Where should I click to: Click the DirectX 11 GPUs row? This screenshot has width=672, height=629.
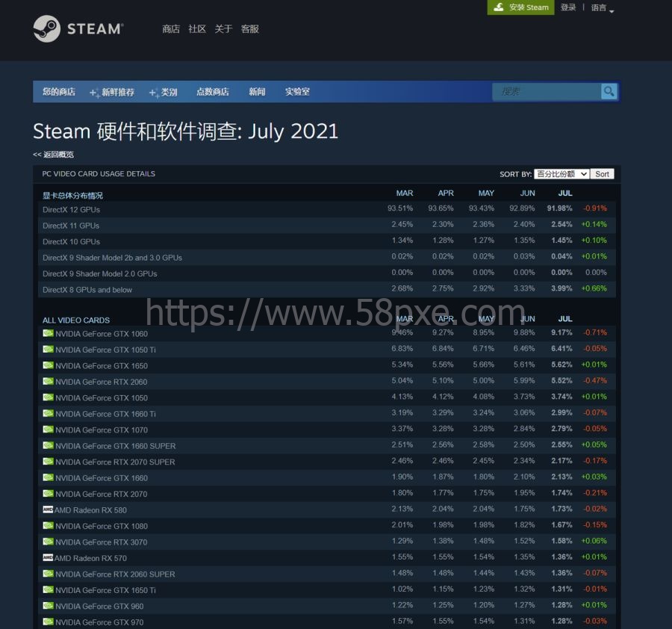327,225
